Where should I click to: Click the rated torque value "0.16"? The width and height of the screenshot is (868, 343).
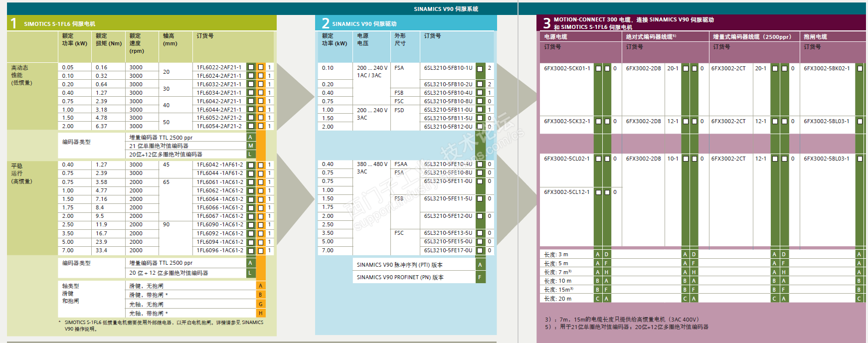coord(101,67)
